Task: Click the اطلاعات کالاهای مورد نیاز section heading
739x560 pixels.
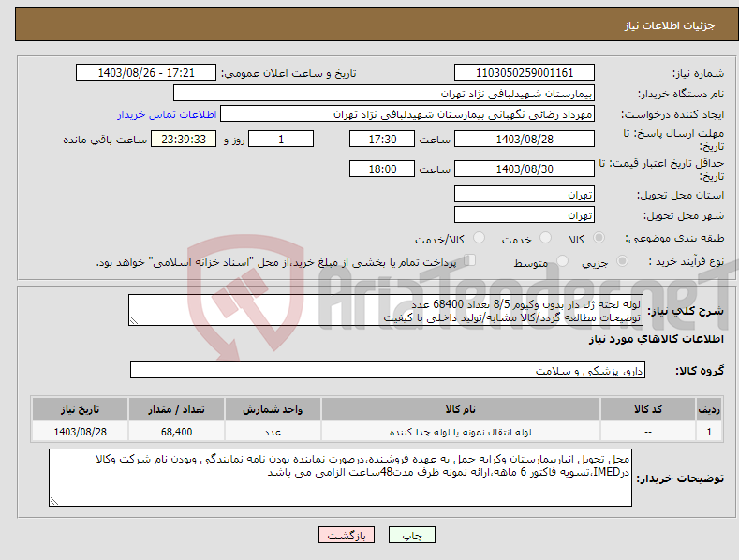Action: 656,339
